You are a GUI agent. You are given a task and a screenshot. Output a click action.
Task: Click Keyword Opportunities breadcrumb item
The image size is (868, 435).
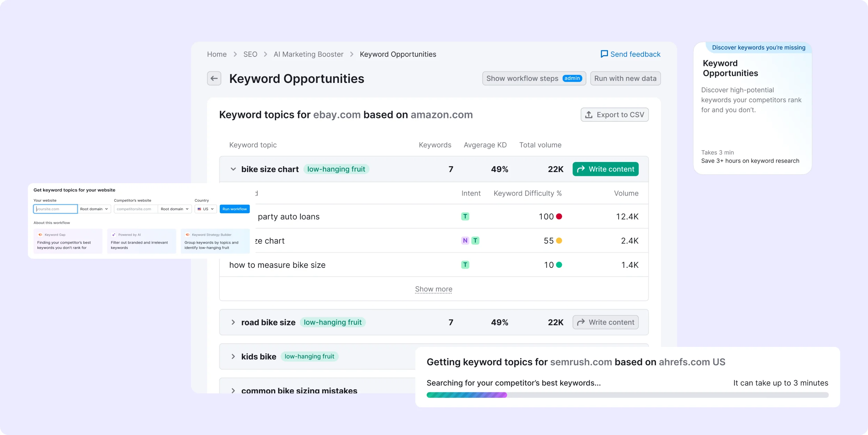click(398, 54)
